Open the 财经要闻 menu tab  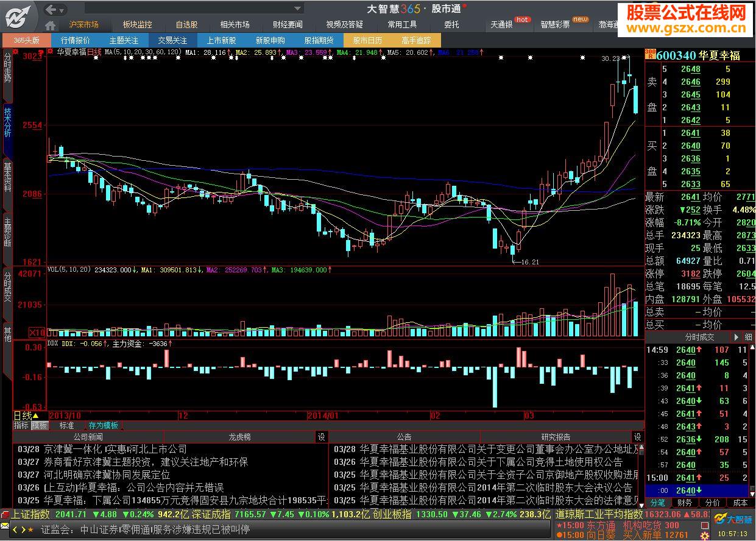pyautogui.click(x=288, y=25)
